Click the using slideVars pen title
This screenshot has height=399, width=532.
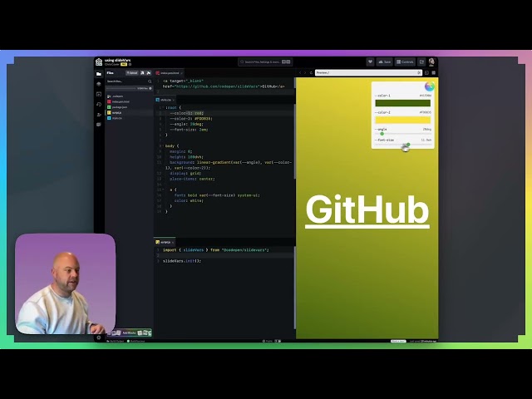coord(117,60)
